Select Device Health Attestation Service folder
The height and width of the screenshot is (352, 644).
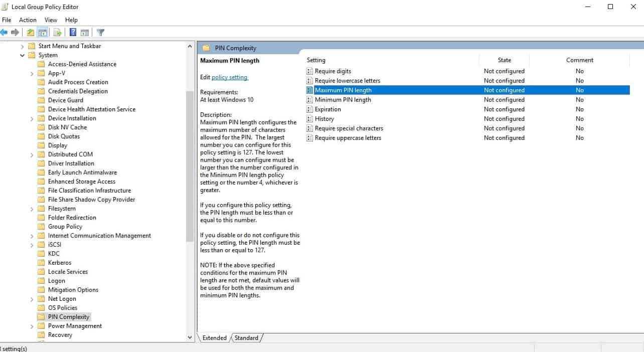(92, 109)
